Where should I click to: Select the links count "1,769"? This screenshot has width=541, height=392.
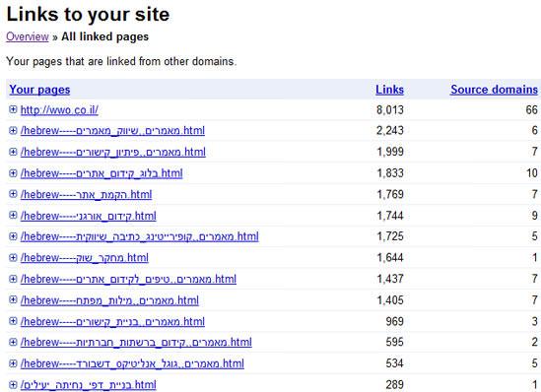(x=390, y=195)
